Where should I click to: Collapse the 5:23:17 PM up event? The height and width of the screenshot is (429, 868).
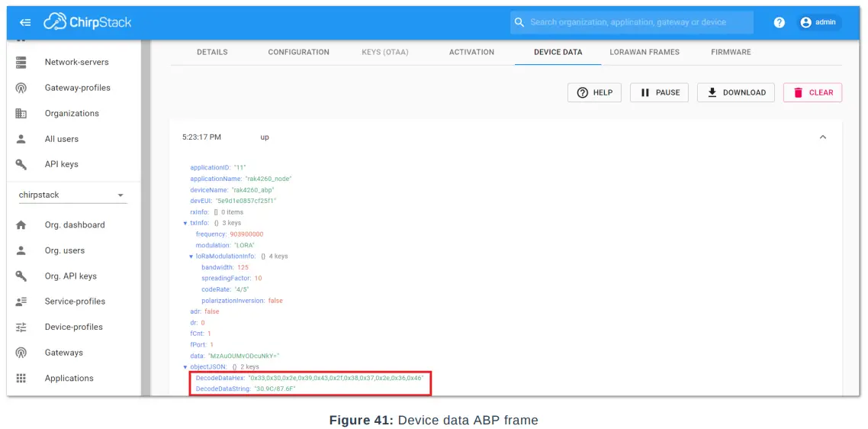click(x=822, y=137)
